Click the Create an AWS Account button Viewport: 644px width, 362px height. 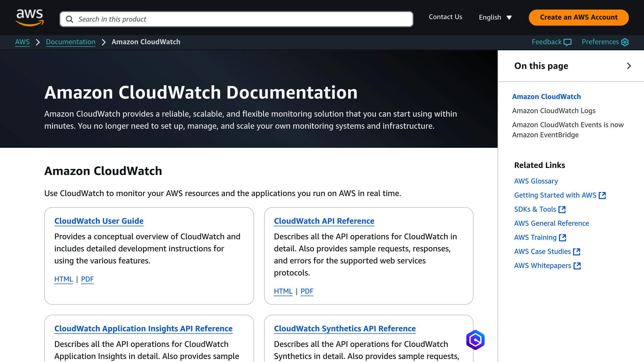(x=579, y=17)
